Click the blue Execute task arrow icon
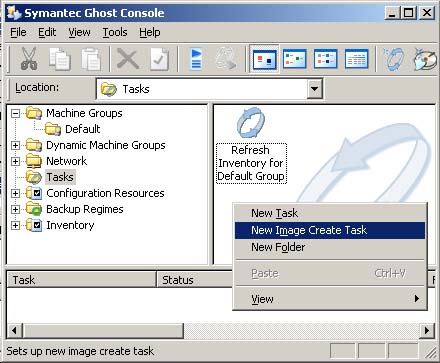 (196, 59)
